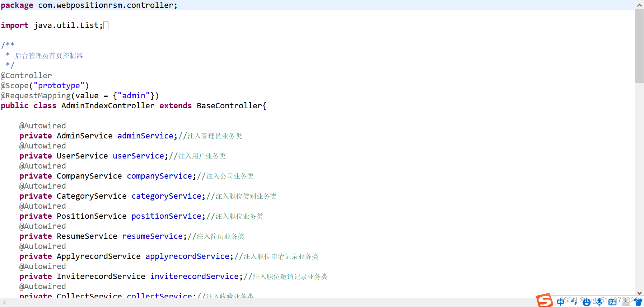Click the userService field name

pyautogui.click(x=138, y=156)
